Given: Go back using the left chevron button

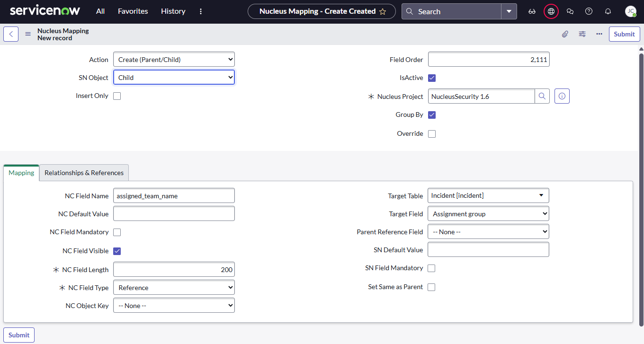Looking at the screenshot, I should (x=11, y=34).
